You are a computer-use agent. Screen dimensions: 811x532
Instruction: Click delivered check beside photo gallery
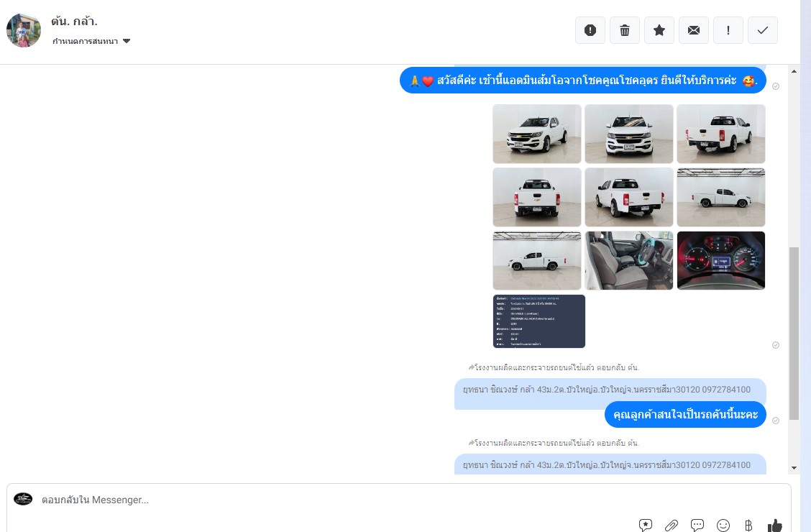776,345
